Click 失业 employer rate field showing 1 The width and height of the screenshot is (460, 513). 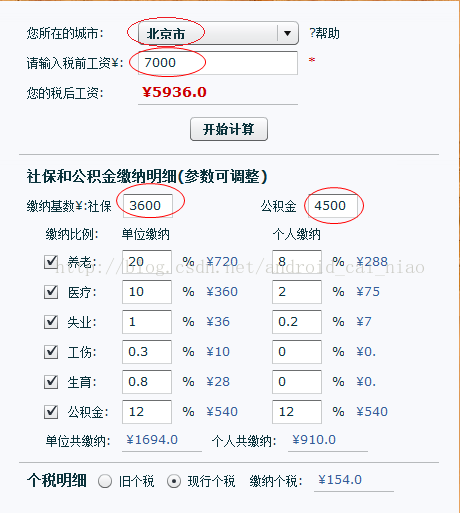(147, 322)
